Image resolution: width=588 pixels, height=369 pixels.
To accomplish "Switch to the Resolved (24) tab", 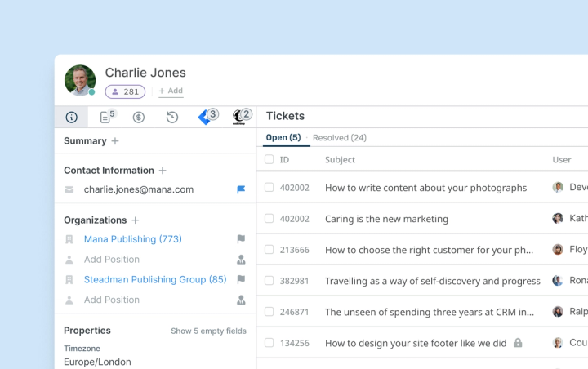I will click(340, 138).
